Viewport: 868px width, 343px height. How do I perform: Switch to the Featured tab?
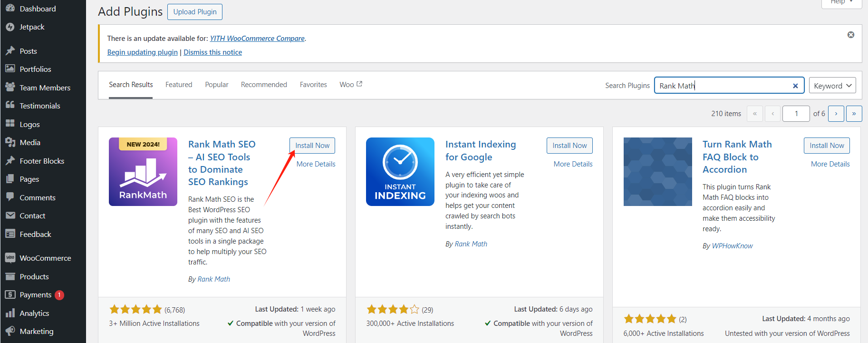pos(179,85)
